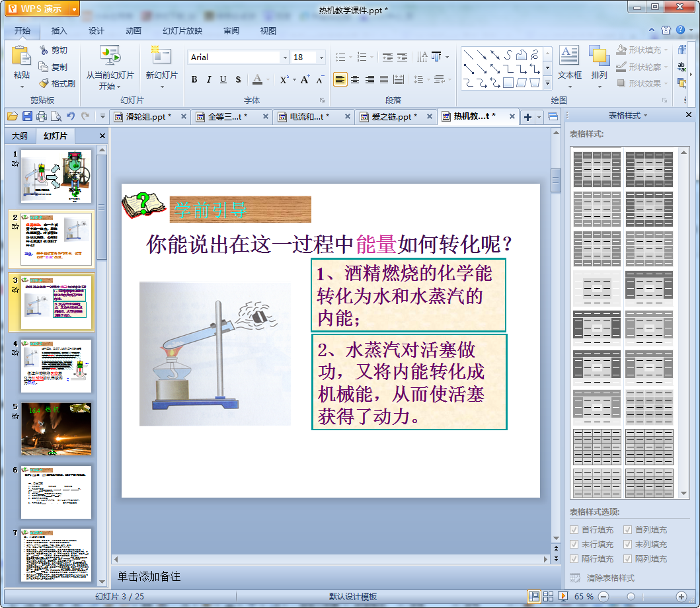
Task: Click the Cut (剪切) scissors icon
Action: pos(44,50)
